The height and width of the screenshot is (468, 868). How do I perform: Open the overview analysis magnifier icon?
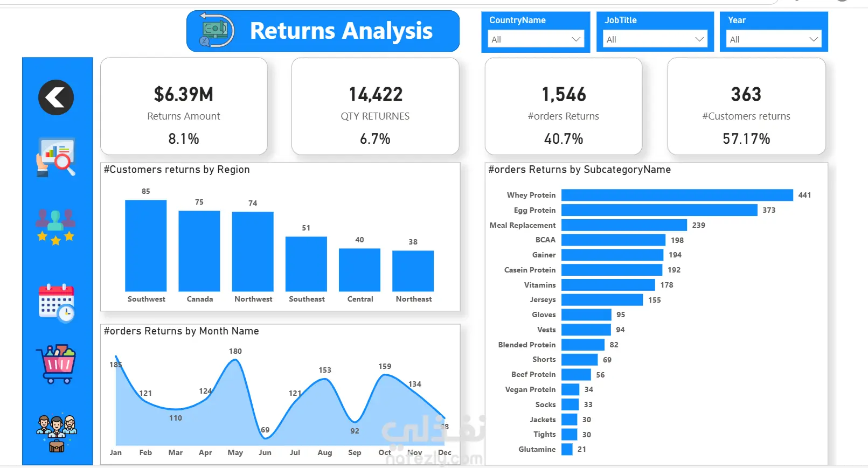click(56, 157)
